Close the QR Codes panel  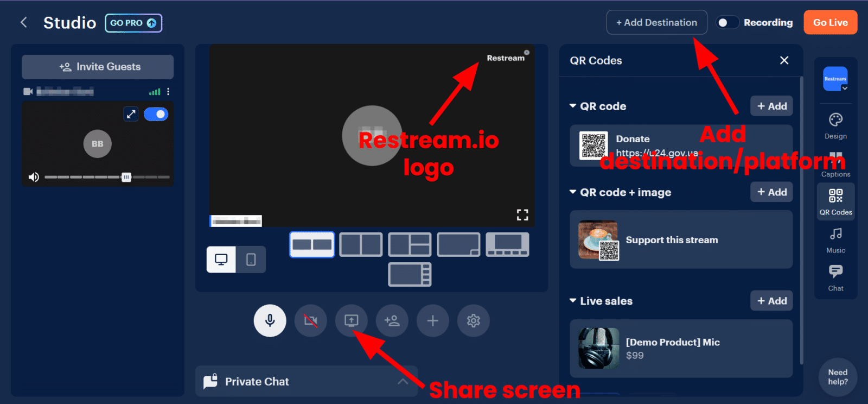[x=784, y=60]
